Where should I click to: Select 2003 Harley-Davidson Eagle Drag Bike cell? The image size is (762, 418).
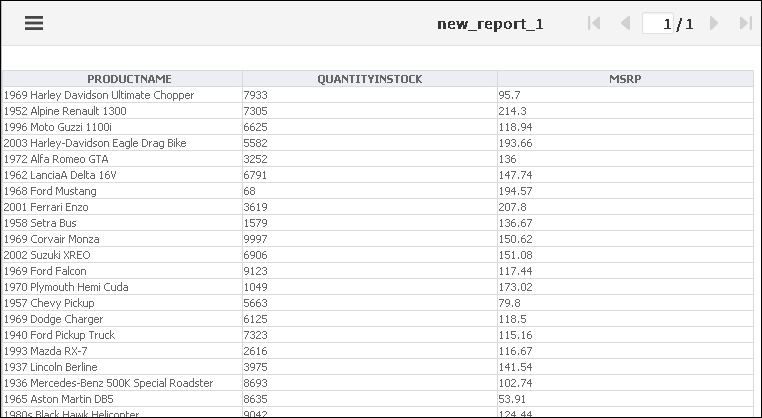pyautogui.click(x=122, y=143)
